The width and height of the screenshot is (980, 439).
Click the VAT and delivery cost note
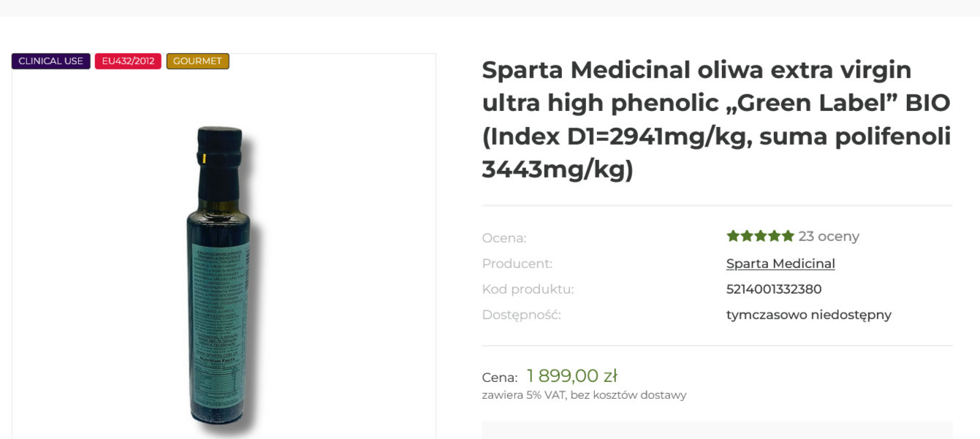tap(584, 395)
